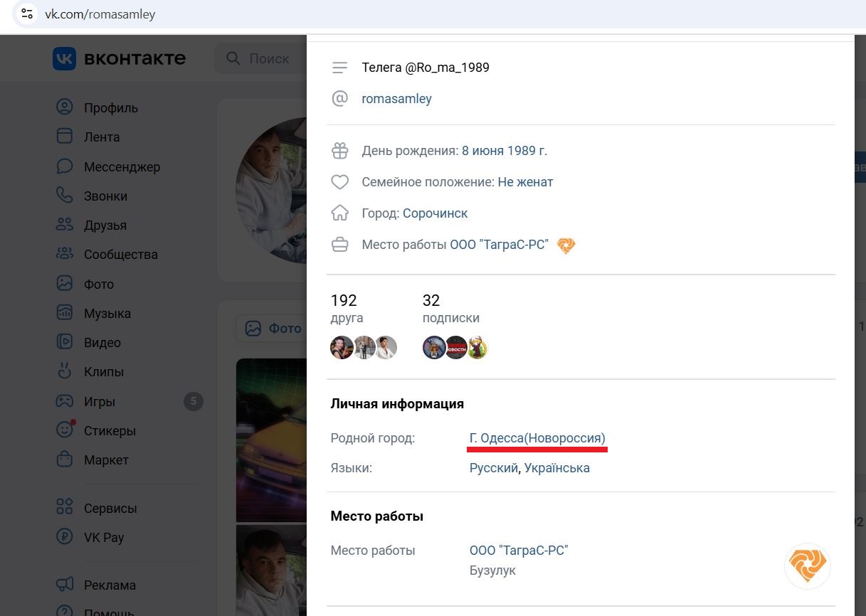
Task: Open the 32 подписки avatars
Action: coord(455,347)
